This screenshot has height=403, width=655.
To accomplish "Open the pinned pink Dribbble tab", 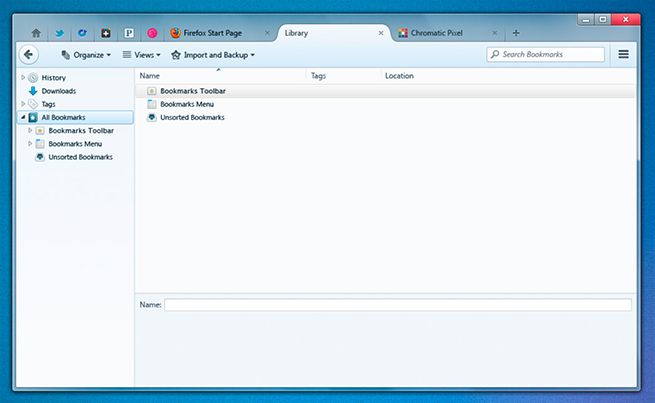I will (152, 33).
